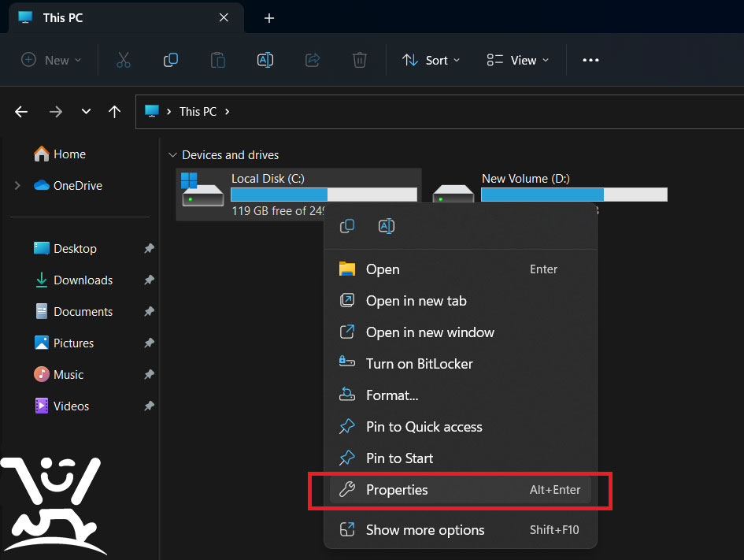Screen dimensions: 744x560
Task: Click the Paste clipboard icon in toolbar
Action: point(218,61)
